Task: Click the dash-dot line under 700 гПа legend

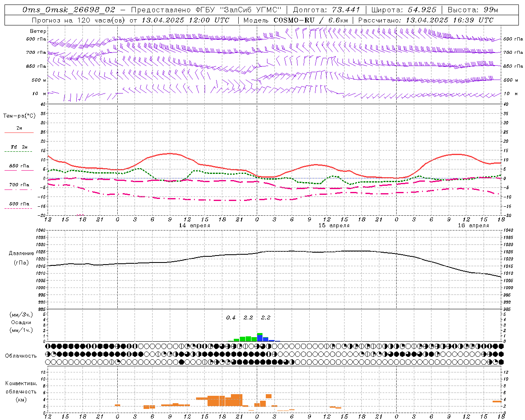Action: 18,190
